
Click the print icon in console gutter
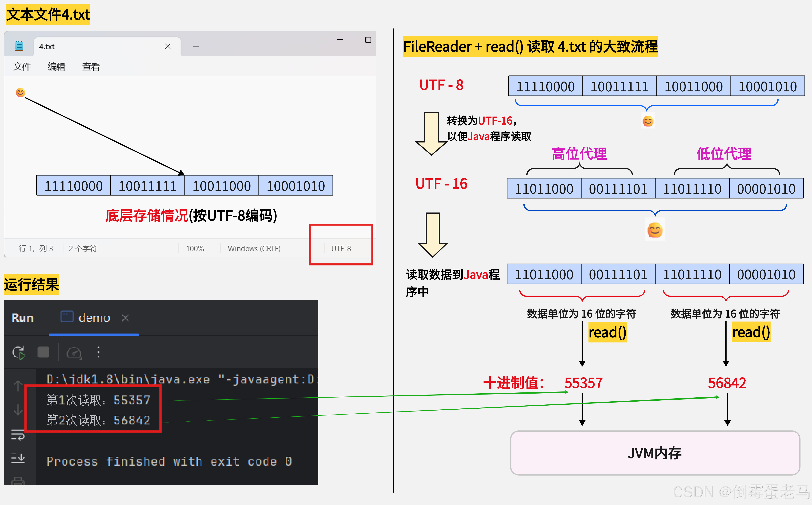tap(18, 481)
